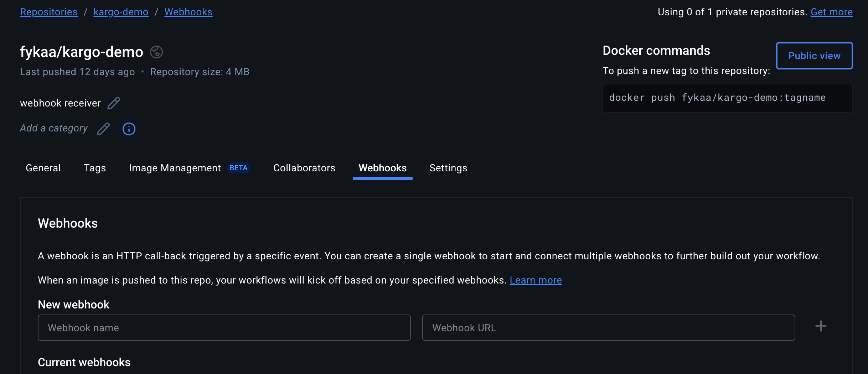The image size is (868, 374).
Task: Click visibility icon next to fykaa/kargo-demo
Action: coord(156,52)
